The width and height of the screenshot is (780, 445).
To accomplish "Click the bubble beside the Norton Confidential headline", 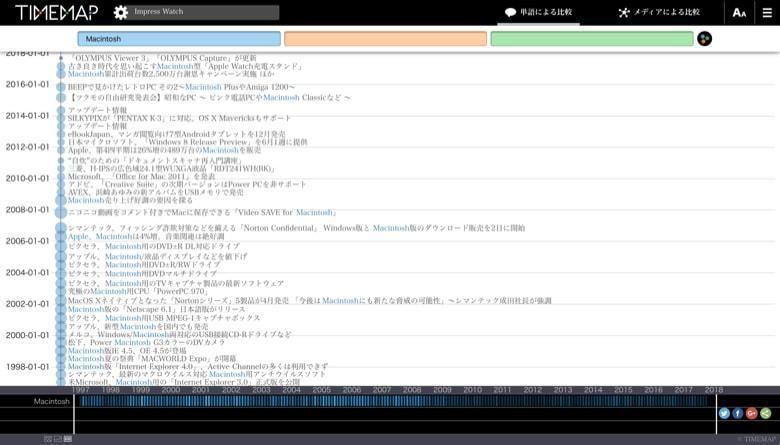I will 61,228.
